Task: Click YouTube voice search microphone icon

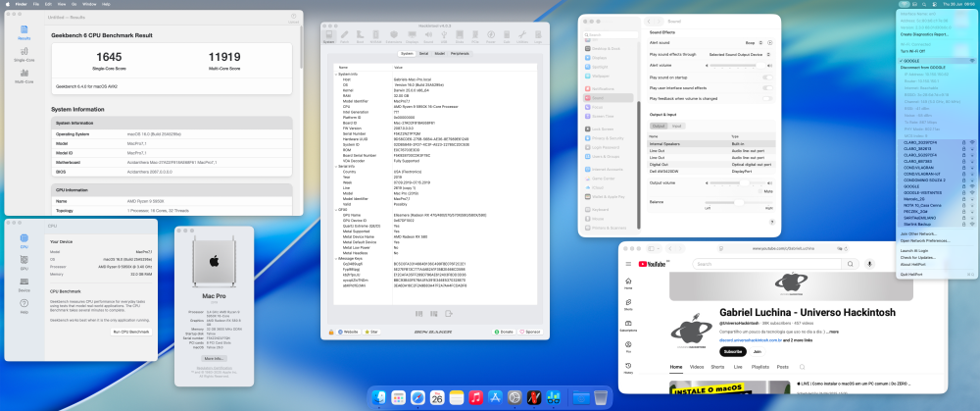Action: coord(868,264)
